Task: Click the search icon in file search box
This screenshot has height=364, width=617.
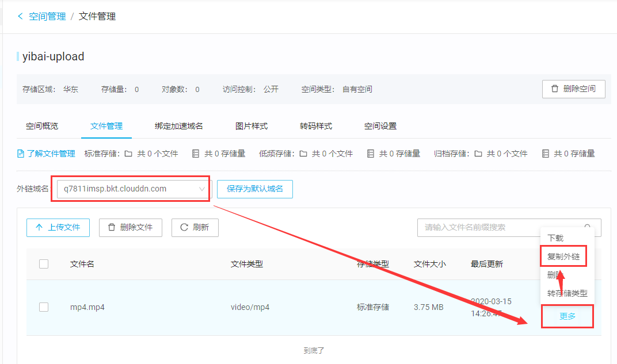Action: pyautogui.click(x=588, y=227)
